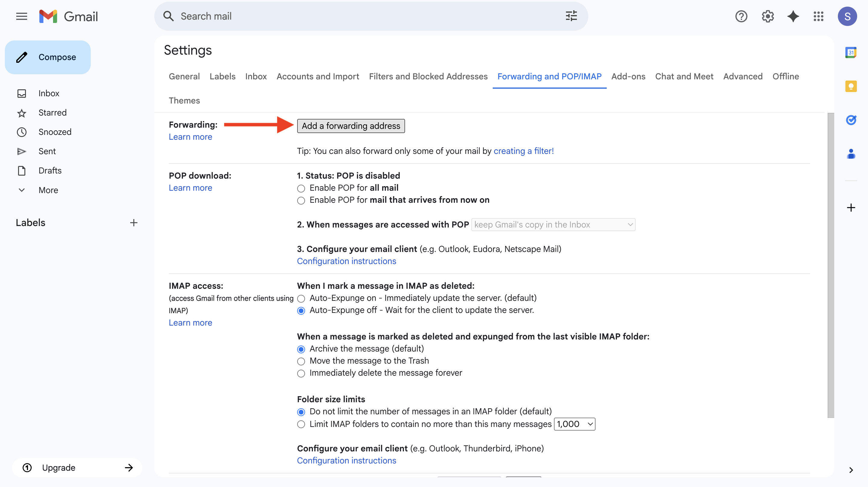
Task: Open the POP access action dropdown
Action: tap(553, 224)
